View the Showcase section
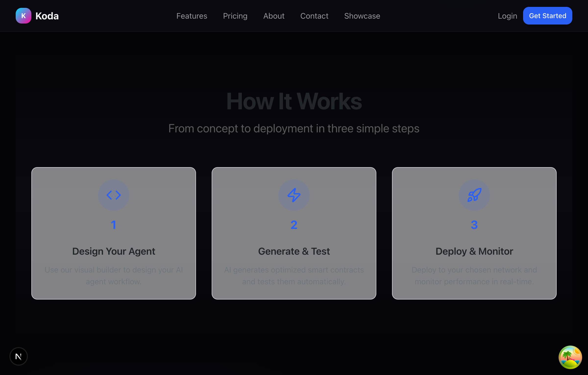The height and width of the screenshot is (375, 588). tap(362, 16)
